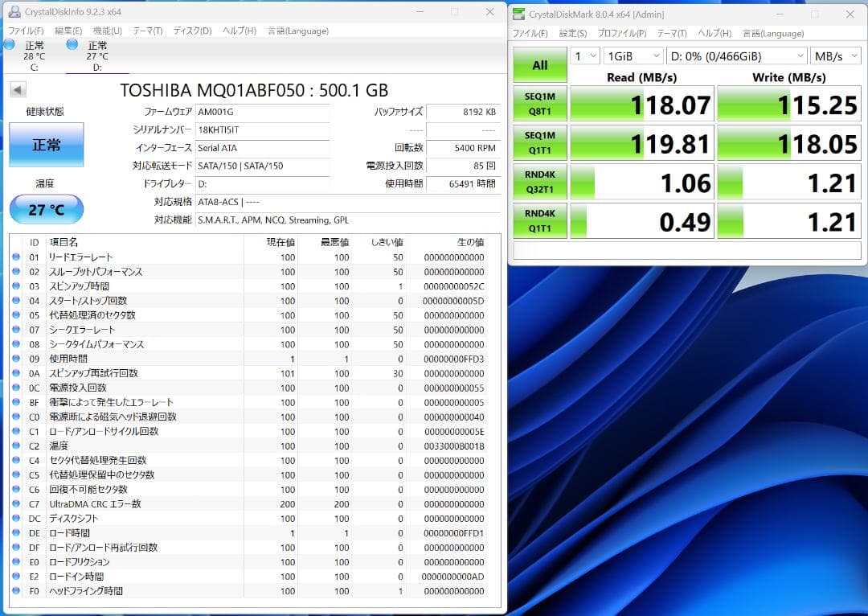Open the Help (ヘルプ) menu in CrystalDiskInfo
This screenshot has height=616, width=868.
click(240, 31)
